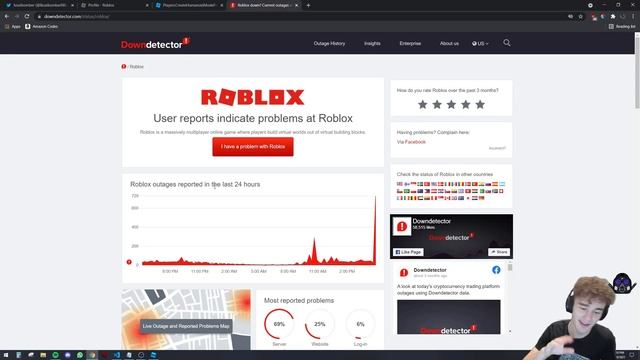Open Outage History in the nav bar
The width and height of the screenshot is (640, 360).
[329, 43]
